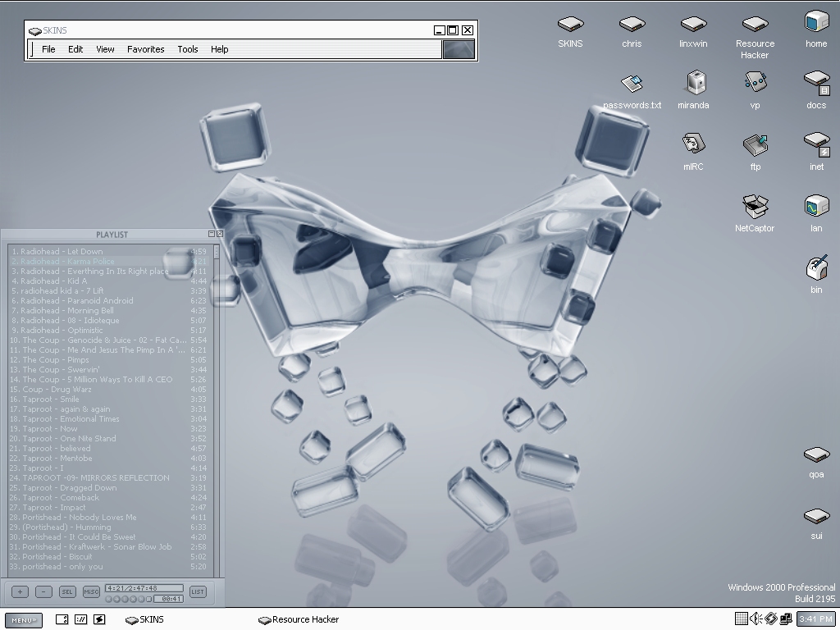
Task: Click the playlist 4:21/2:47:48 time display
Action: pos(144,588)
